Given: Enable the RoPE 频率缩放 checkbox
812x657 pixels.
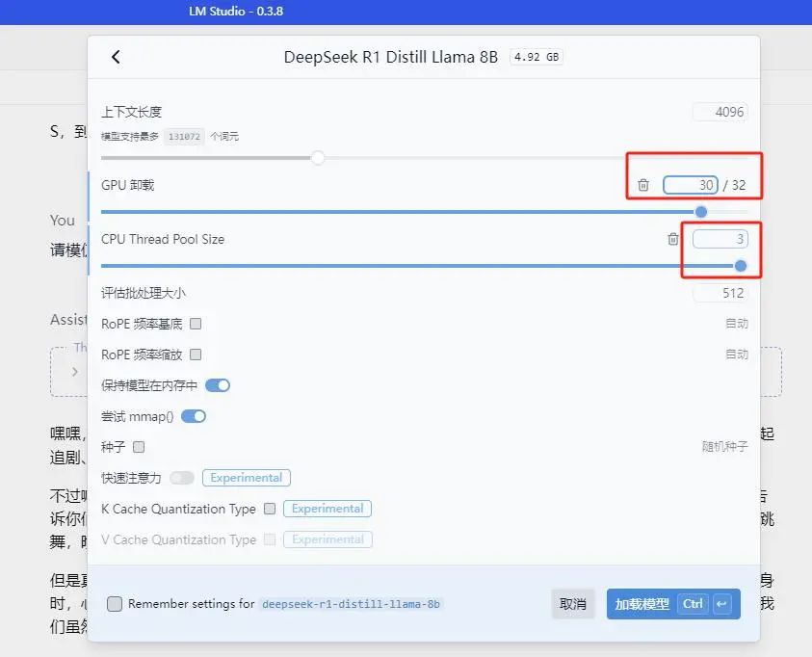Looking at the screenshot, I should [x=196, y=355].
